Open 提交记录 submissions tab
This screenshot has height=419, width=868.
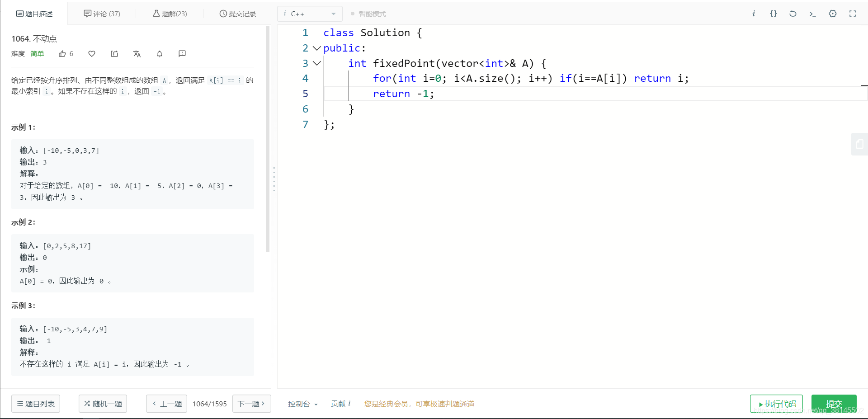238,14
